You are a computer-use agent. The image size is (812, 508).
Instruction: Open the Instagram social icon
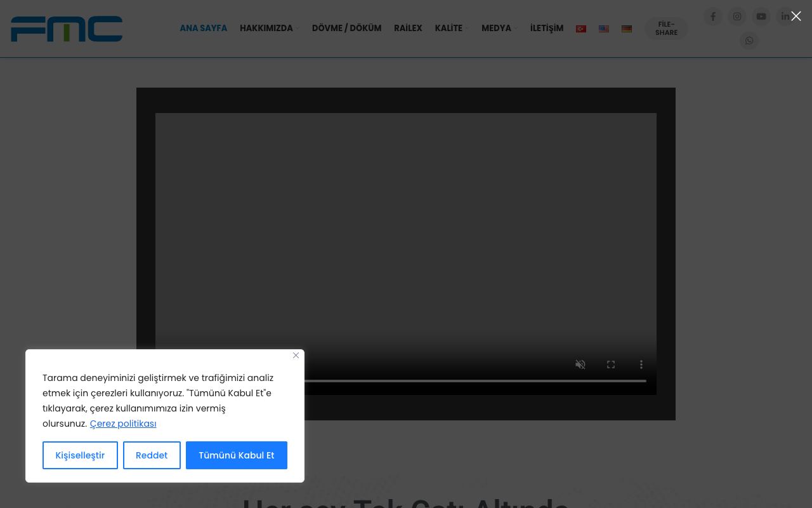tap(737, 17)
